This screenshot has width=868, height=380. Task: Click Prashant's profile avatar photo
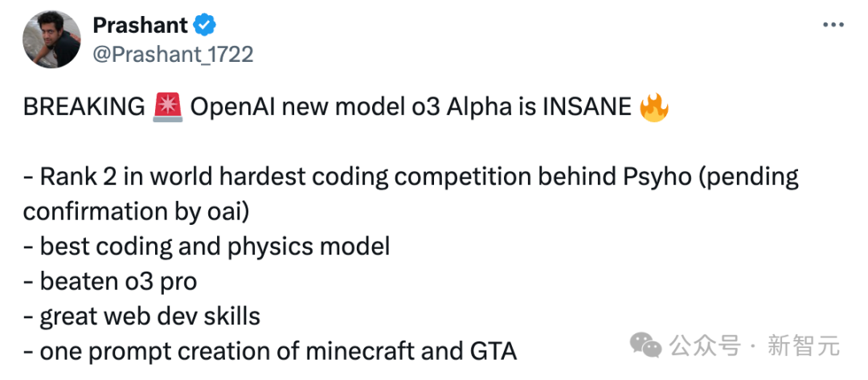[51, 40]
